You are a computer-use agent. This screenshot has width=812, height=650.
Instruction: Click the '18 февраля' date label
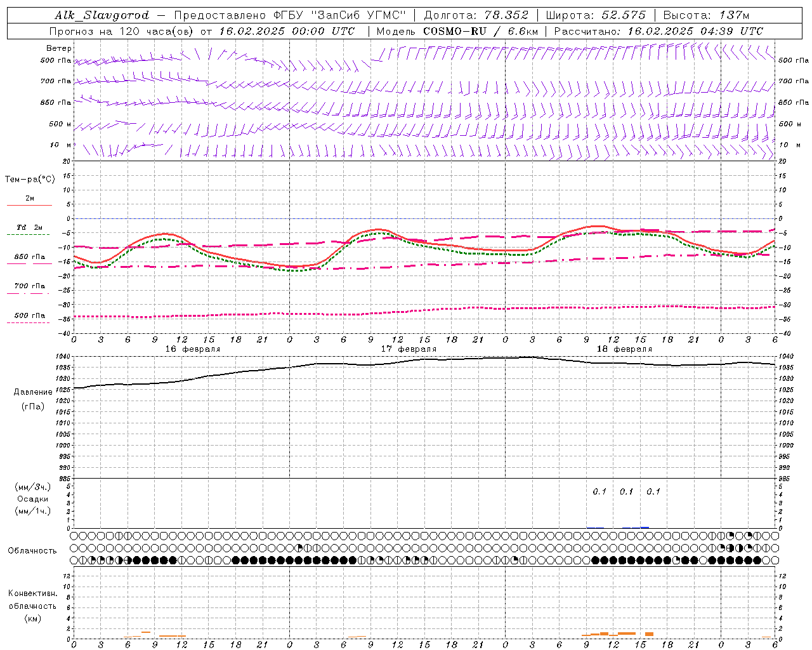[x=624, y=349]
